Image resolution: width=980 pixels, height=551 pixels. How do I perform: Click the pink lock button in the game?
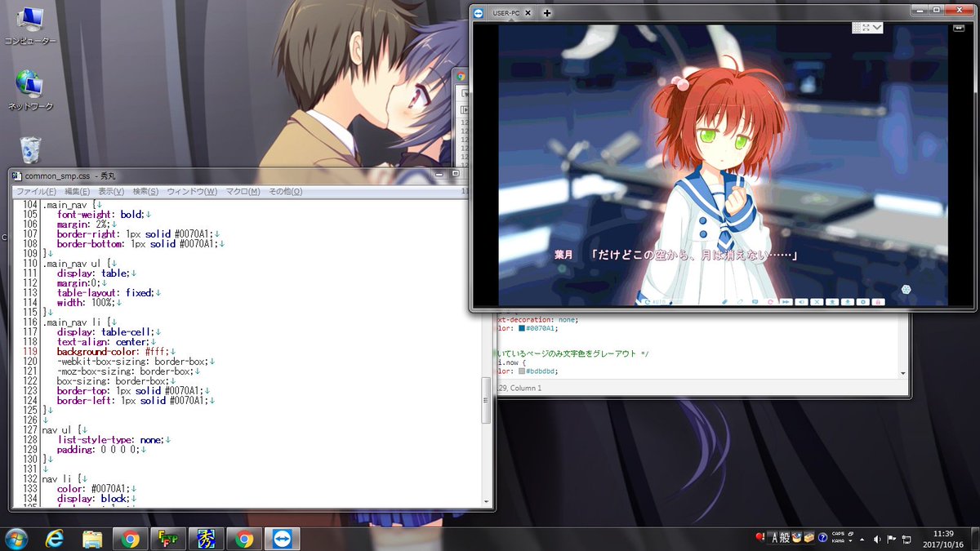[878, 302]
